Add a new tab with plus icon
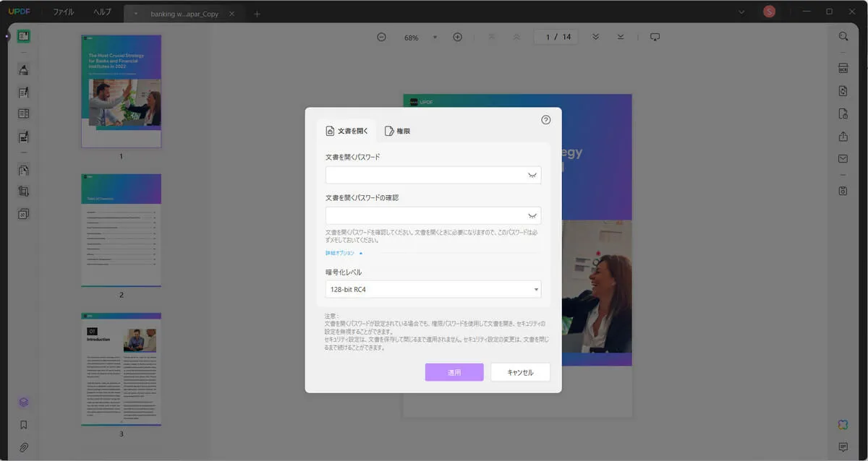Screen dimensions: 868x461 [x=257, y=14]
